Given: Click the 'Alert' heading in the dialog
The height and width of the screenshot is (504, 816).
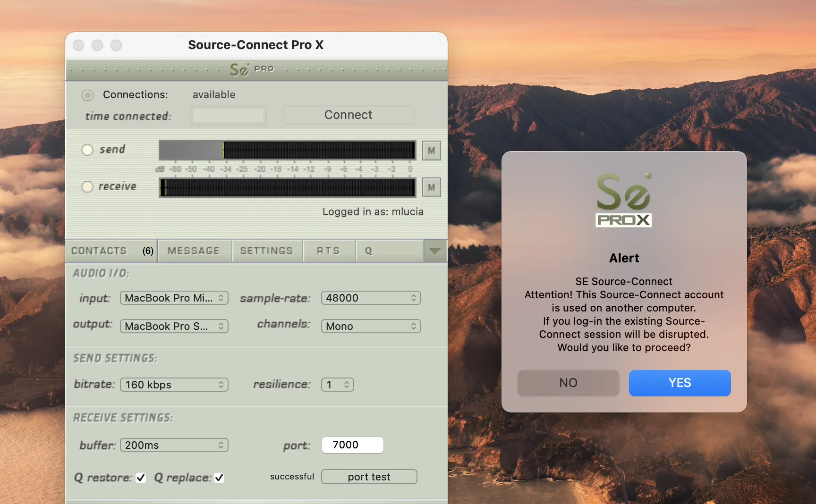Looking at the screenshot, I should [x=624, y=258].
